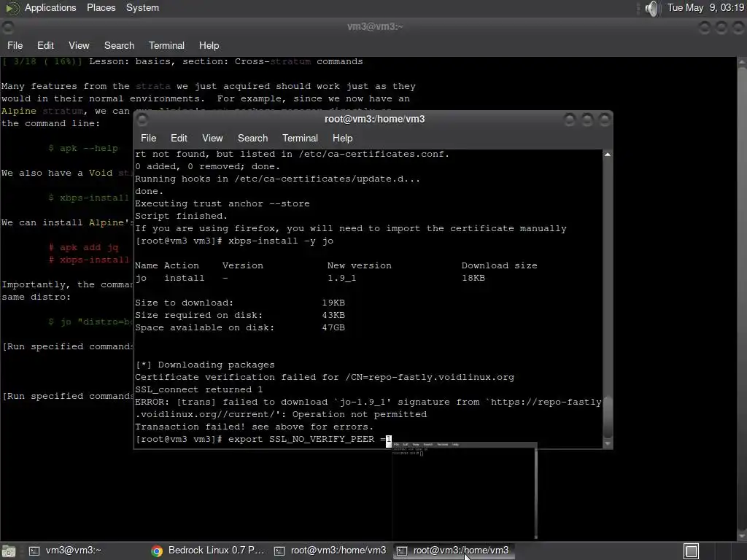Click 'Lesson: basics, section: Cross-stratum commands' header
The width and height of the screenshot is (747, 560).
(226, 61)
